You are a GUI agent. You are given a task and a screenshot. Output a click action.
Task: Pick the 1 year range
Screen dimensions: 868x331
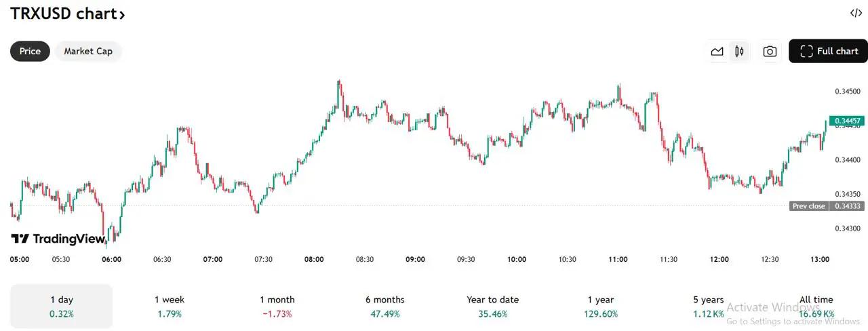point(601,306)
